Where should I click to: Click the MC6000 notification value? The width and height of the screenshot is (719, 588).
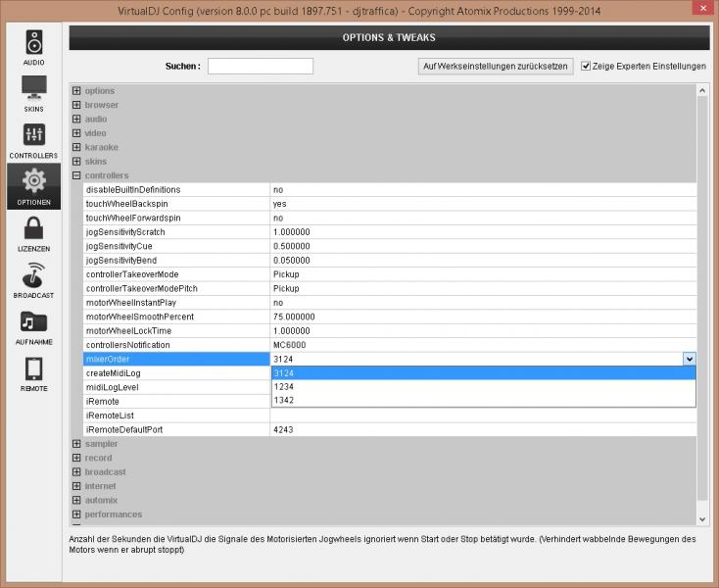tap(289, 345)
